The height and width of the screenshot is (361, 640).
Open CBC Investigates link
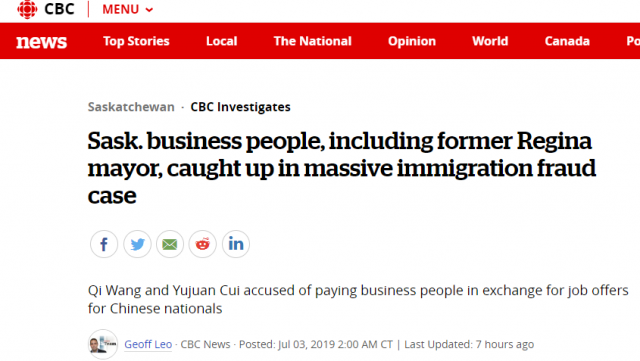(x=240, y=107)
